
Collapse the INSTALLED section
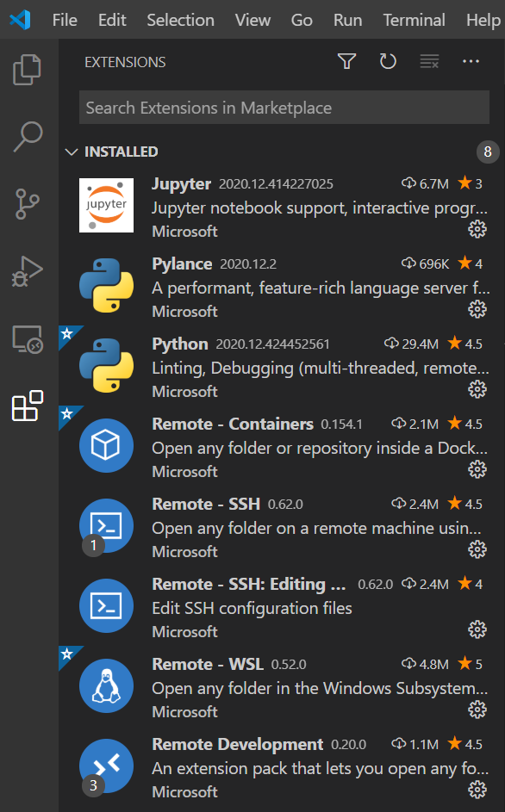(72, 151)
